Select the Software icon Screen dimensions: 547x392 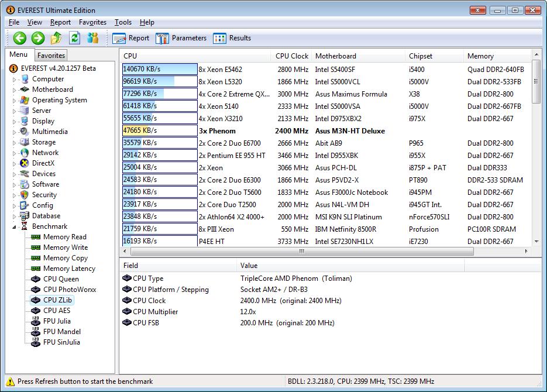click(25, 184)
